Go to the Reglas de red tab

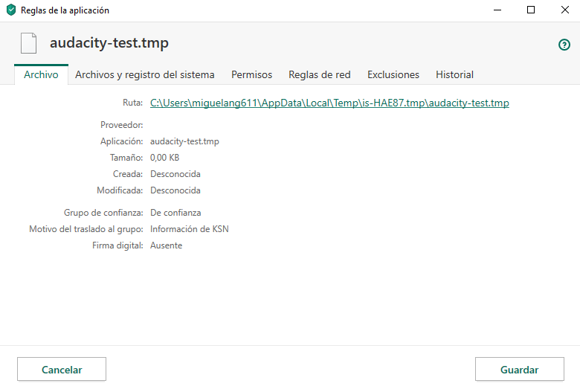(320, 74)
